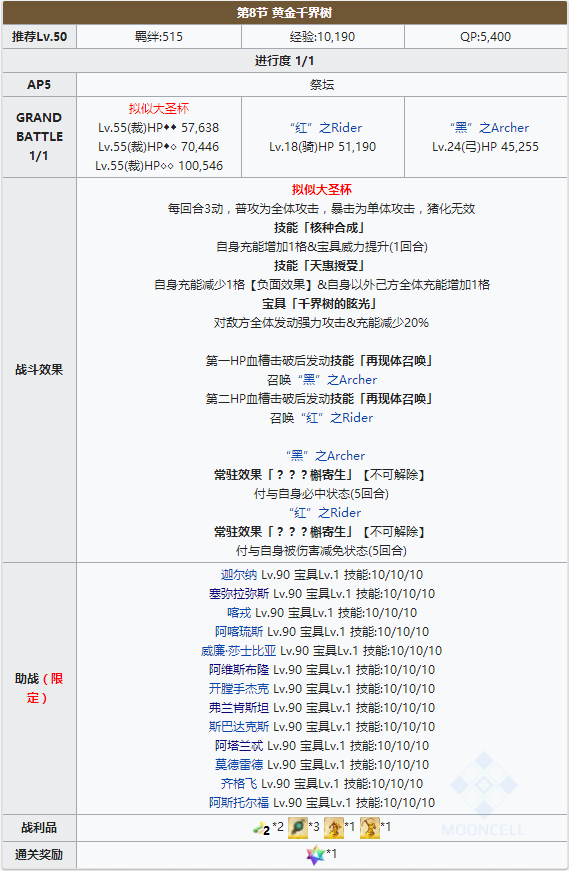569x871 pixels.
Task: Click the first gold statue drop icon
Action: [x=333, y=828]
